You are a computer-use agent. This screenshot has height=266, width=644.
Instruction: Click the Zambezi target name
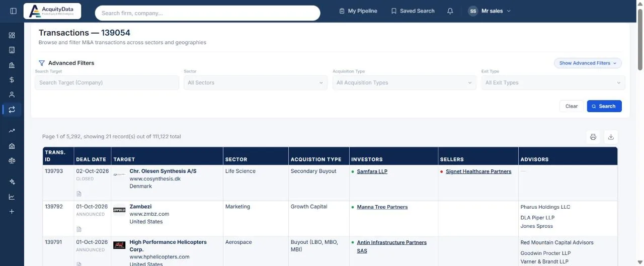click(140, 207)
